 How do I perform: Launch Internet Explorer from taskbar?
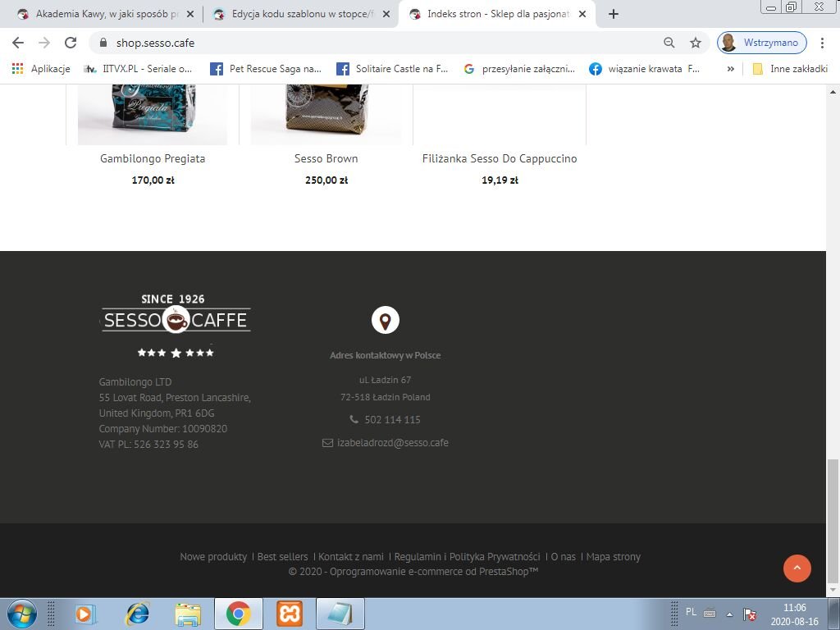click(x=138, y=614)
